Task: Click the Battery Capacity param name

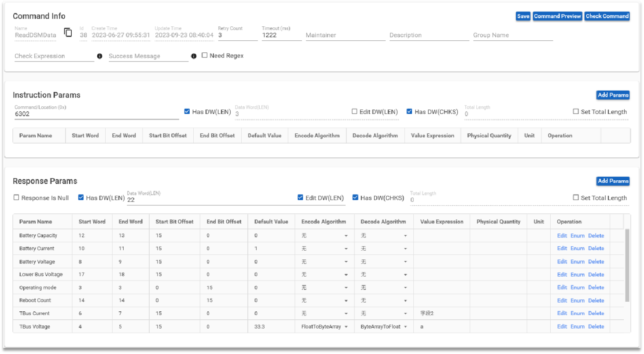Action: pyautogui.click(x=38, y=236)
